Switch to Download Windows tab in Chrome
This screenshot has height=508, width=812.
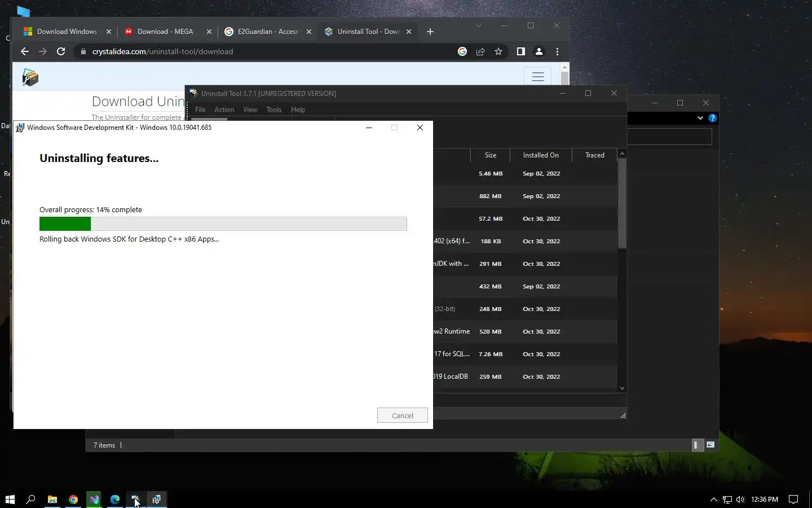pyautogui.click(x=67, y=32)
